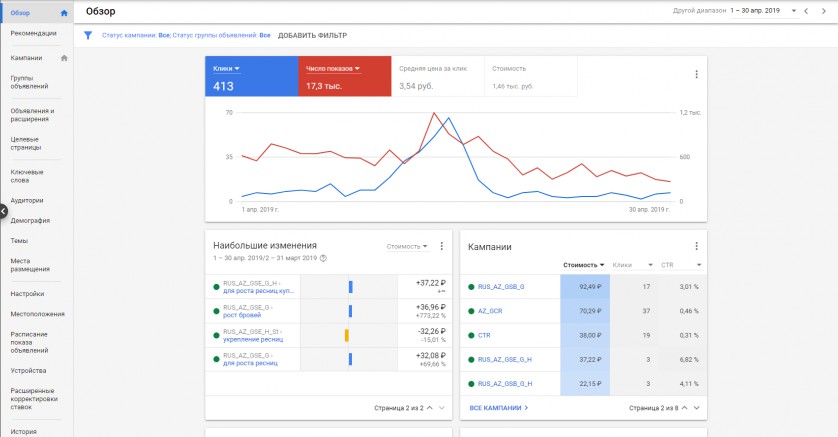Open укрепление ресниц ad group link
The image size is (838, 437).
(253, 339)
